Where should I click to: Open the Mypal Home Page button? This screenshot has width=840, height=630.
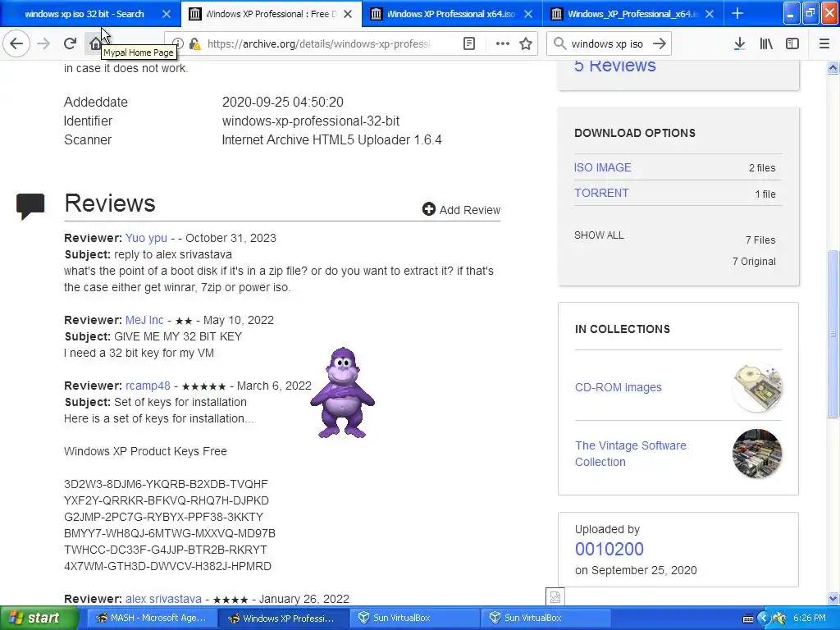click(x=95, y=43)
